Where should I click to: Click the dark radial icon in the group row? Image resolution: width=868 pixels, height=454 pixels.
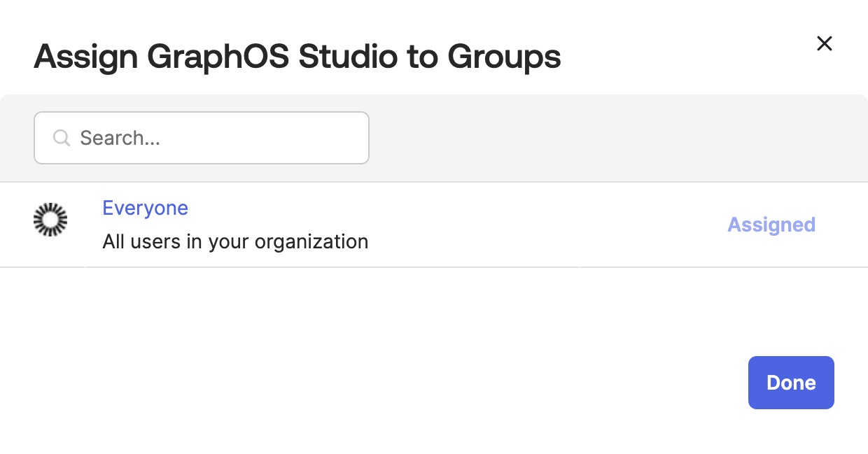(x=50, y=220)
